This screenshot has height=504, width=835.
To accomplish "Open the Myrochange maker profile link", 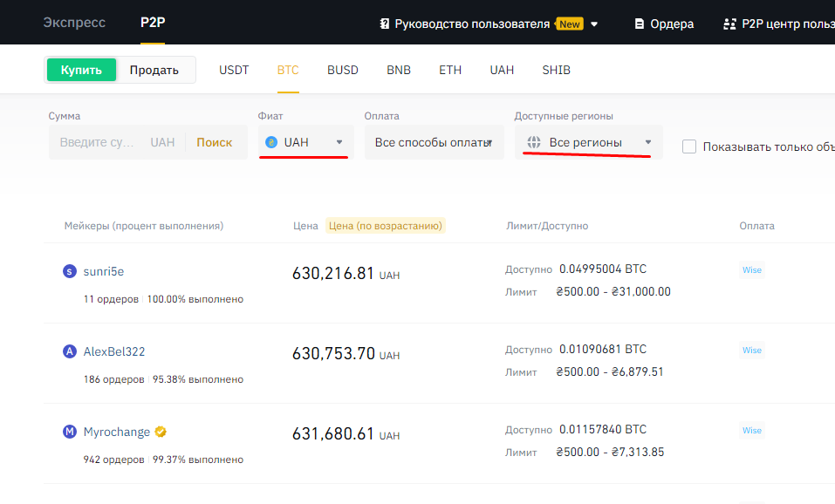I will [117, 432].
